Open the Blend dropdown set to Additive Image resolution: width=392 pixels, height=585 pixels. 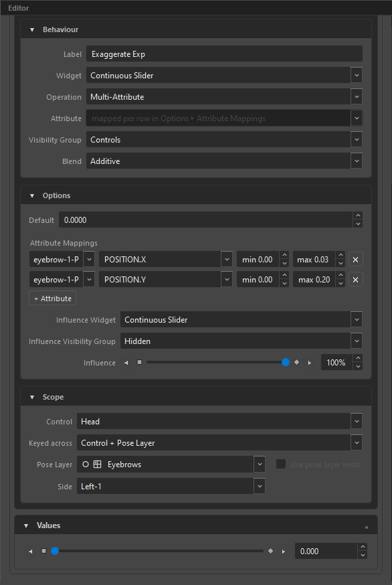[224, 161]
